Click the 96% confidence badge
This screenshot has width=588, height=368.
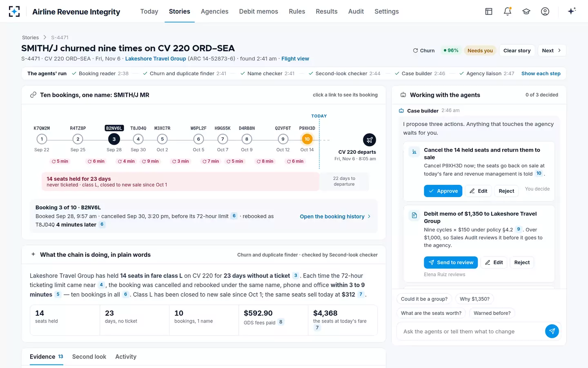451,51
